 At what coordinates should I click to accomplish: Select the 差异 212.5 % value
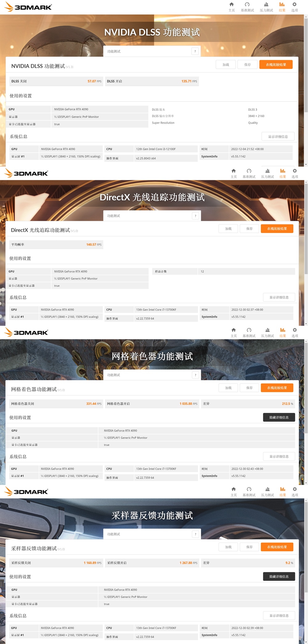click(248, 403)
